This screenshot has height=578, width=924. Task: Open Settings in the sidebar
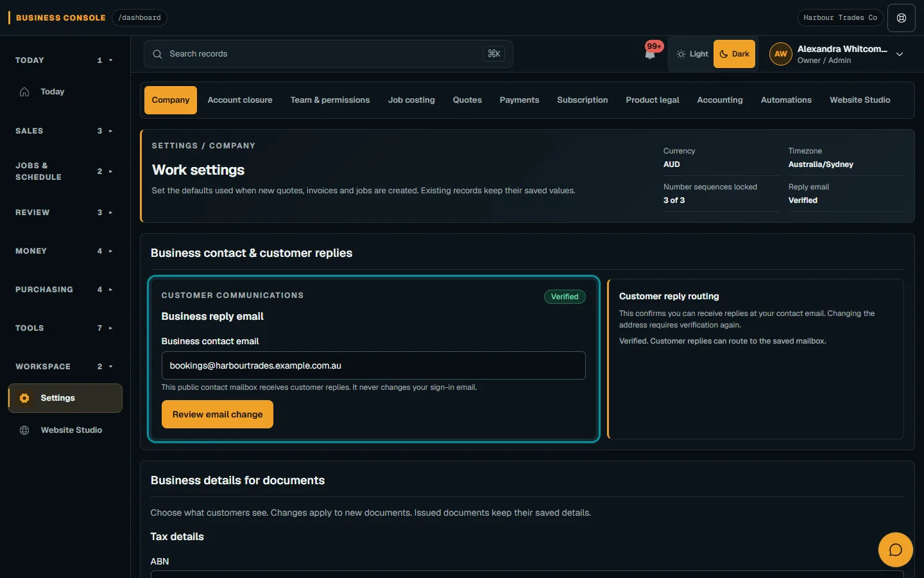click(65, 398)
